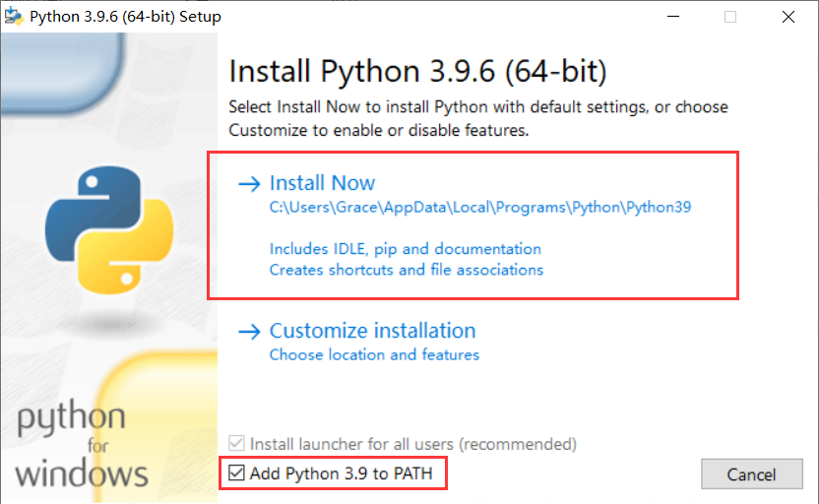The image size is (819, 504).
Task: Click the default install path text
Action: pyautogui.click(x=480, y=208)
